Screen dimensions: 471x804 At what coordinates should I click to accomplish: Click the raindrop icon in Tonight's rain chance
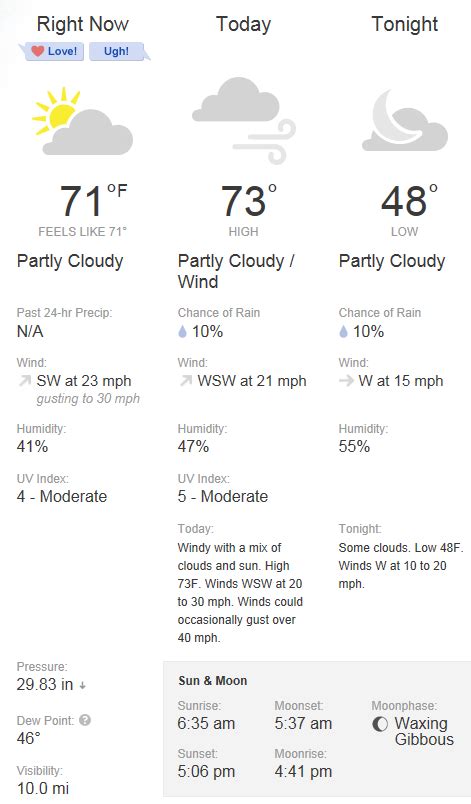coord(343,332)
